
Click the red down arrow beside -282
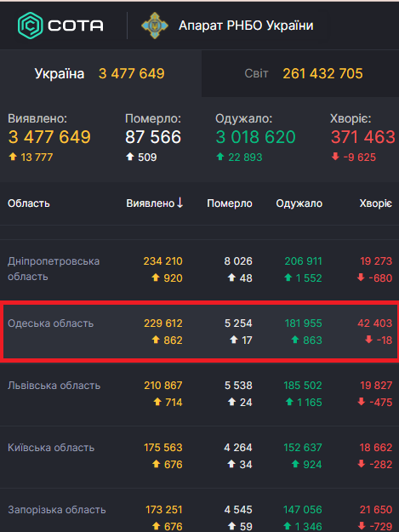pos(362,464)
